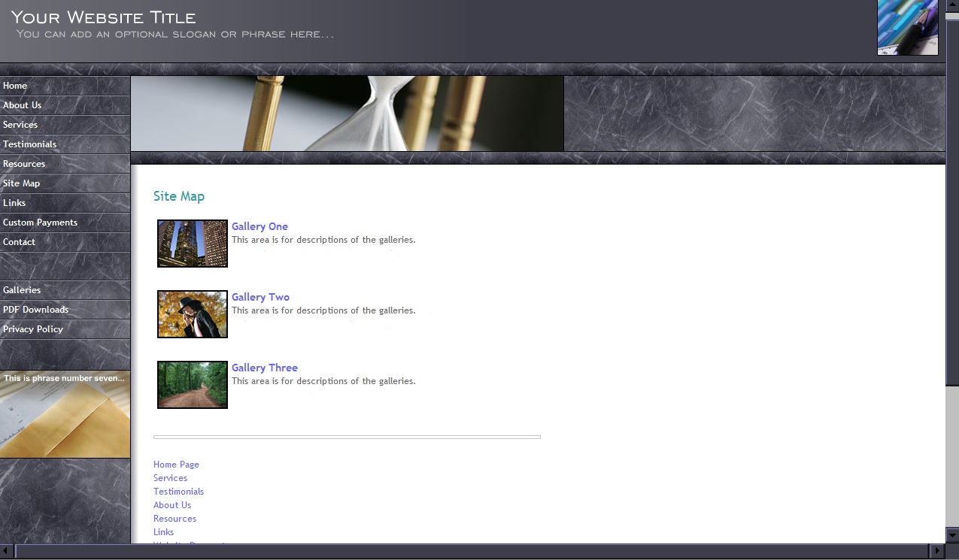Click the vertical scrollbar up arrow
This screenshot has width=959, height=560.
point(952,7)
